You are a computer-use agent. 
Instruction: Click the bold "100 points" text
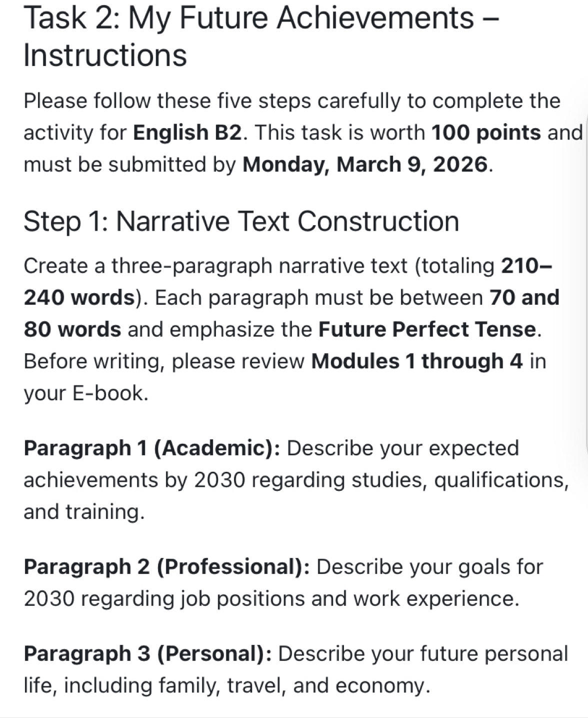point(485,133)
